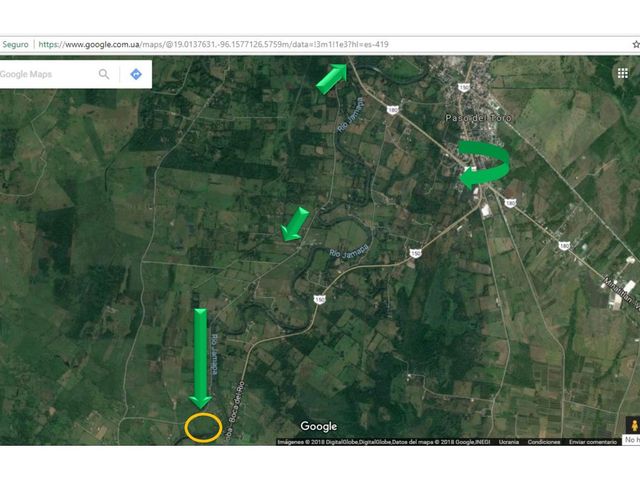Click the Seguro secure site indicator

(x=15, y=44)
